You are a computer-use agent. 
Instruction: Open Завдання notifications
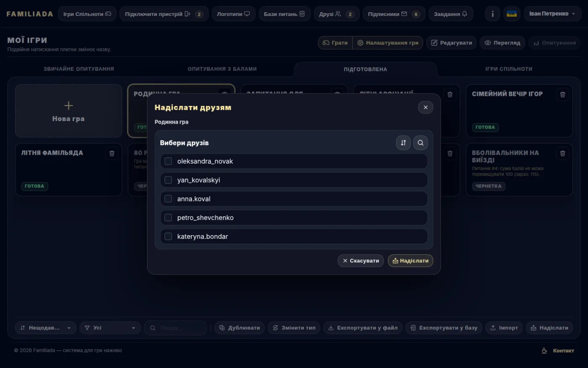click(x=451, y=14)
